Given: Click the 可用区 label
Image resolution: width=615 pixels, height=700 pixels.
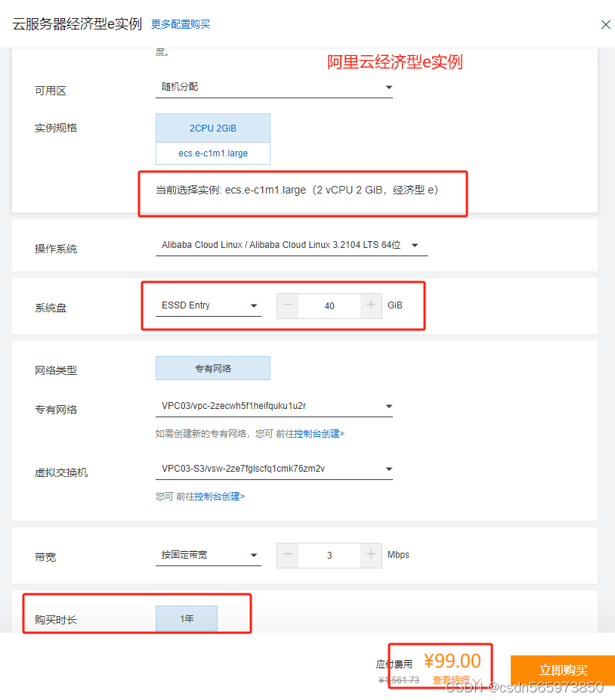Looking at the screenshot, I should (x=51, y=91).
